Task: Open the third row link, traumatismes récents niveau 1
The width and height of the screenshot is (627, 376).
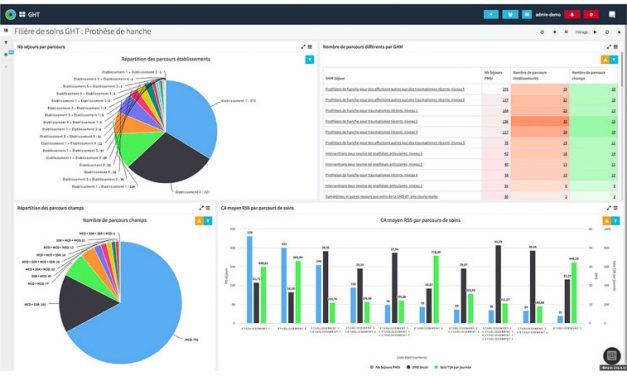Action: click(x=371, y=111)
